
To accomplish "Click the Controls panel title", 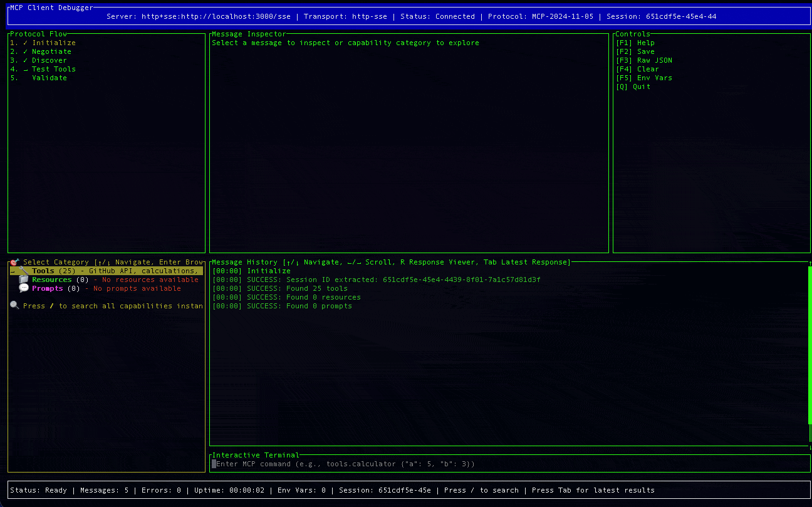I will 633,34.
